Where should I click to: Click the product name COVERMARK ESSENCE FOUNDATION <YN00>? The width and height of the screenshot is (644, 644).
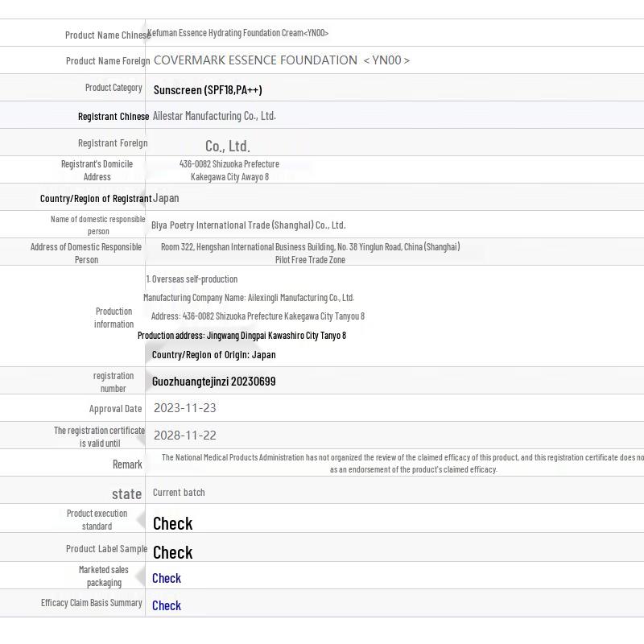click(282, 60)
